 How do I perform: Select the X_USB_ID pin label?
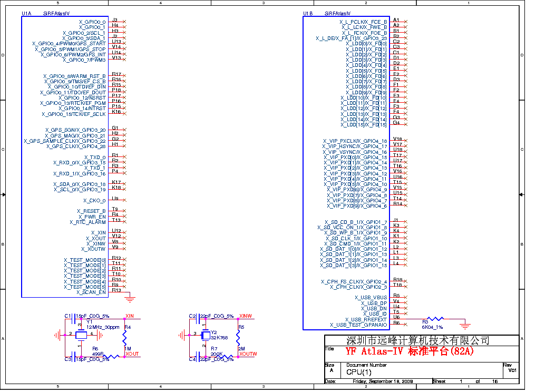[x=375, y=314]
